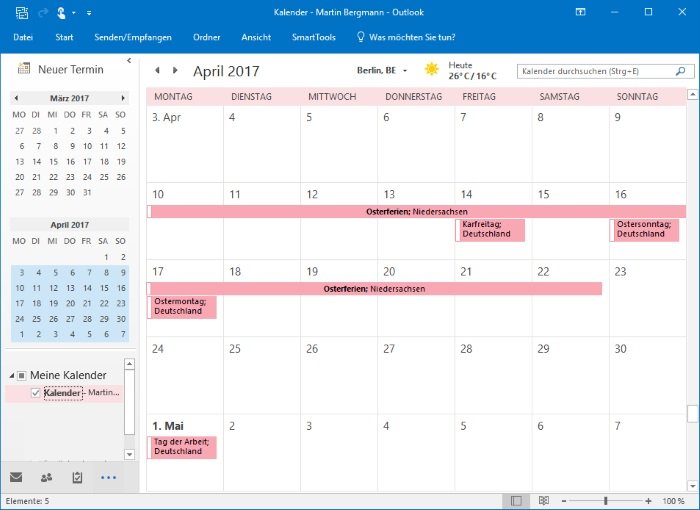Click the Heute weather forecast
The image size is (700, 510).
click(472, 71)
